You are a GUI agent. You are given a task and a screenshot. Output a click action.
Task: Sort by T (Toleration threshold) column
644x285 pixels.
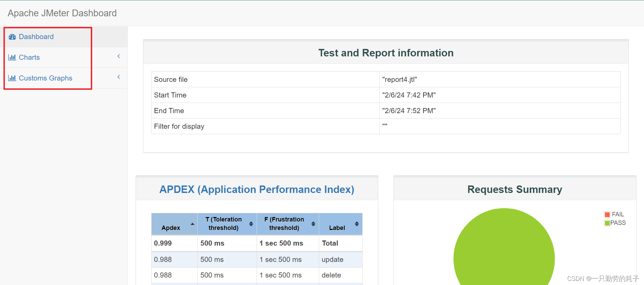click(x=227, y=224)
